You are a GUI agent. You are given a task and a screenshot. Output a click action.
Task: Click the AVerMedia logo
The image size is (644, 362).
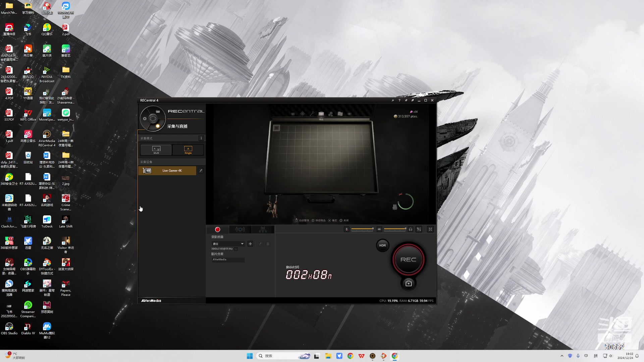[x=151, y=301]
